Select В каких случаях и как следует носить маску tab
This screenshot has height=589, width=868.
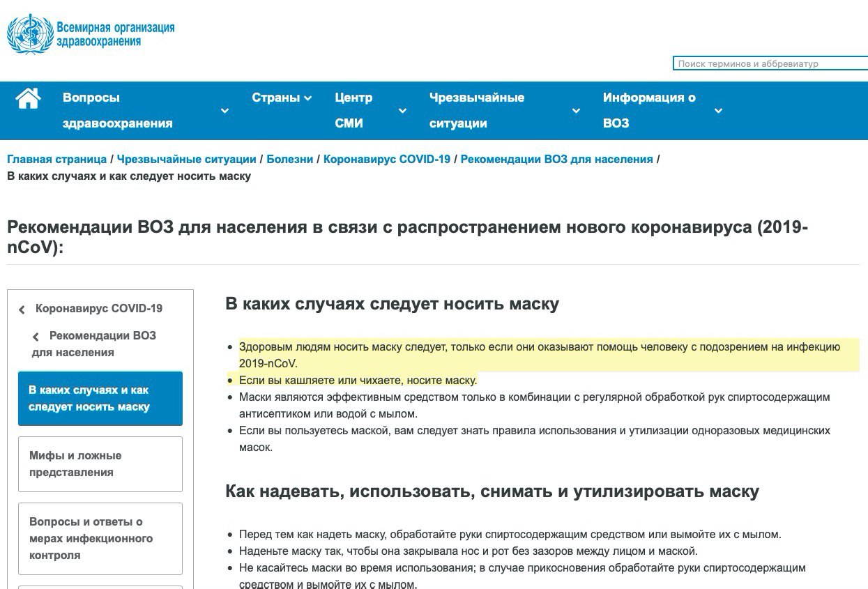coord(100,399)
